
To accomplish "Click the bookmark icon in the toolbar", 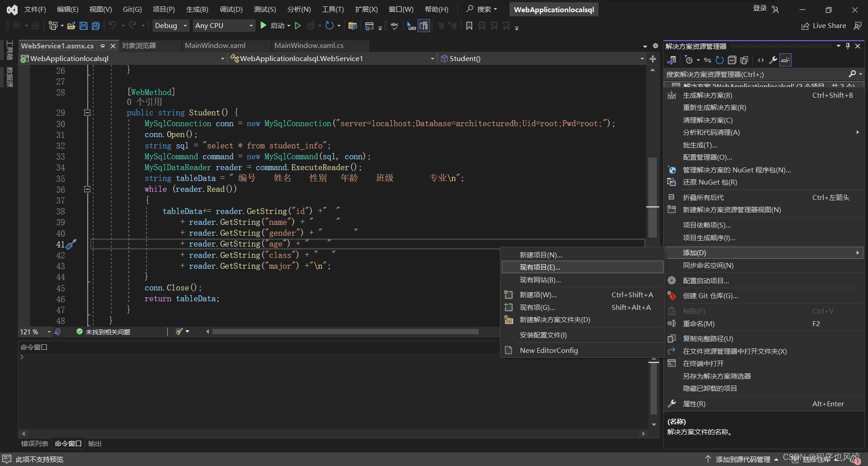I will [469, 26].
